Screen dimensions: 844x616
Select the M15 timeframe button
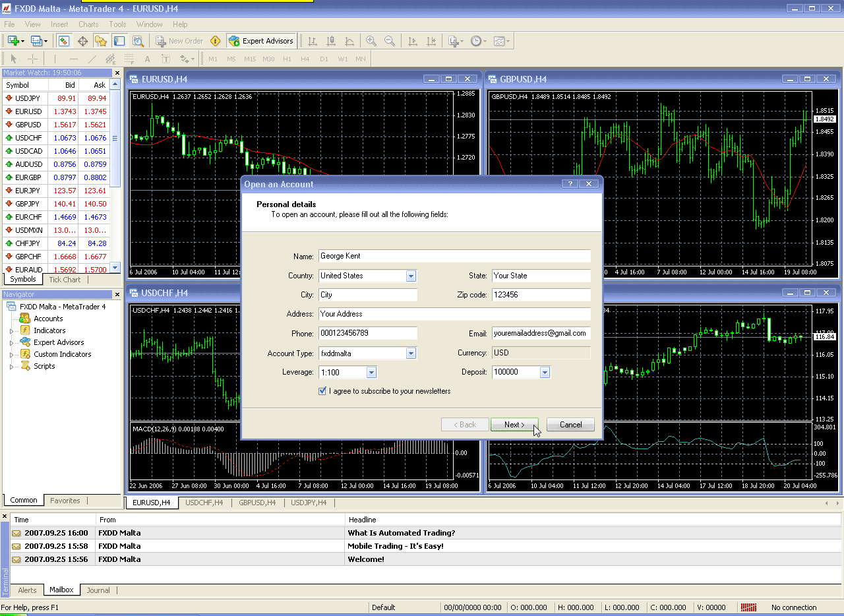point(250,59)
